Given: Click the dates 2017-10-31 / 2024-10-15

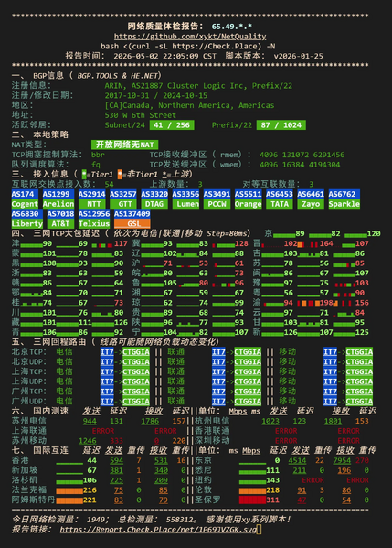Looking at the screenshot, I should click(x=156, y=95).
